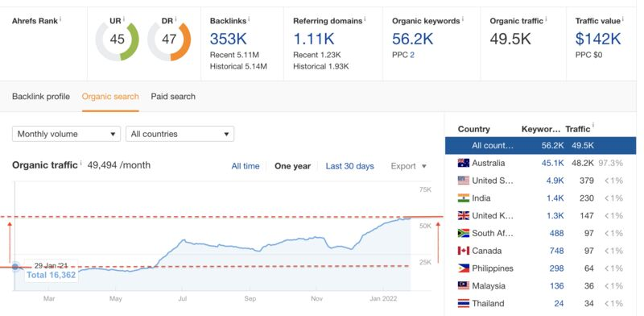Click the UR 45 circular gauge
Viewport: 644px width, 316px height.
(117, 41)
